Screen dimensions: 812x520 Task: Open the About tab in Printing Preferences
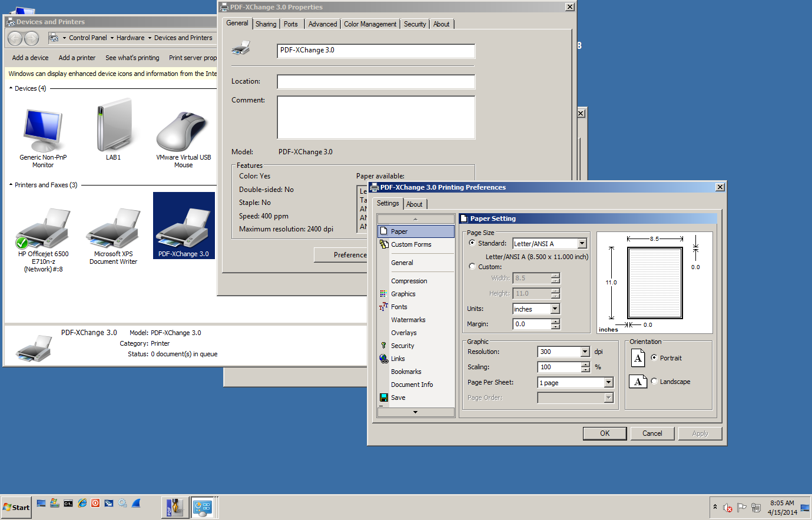(x=415, y=204)
